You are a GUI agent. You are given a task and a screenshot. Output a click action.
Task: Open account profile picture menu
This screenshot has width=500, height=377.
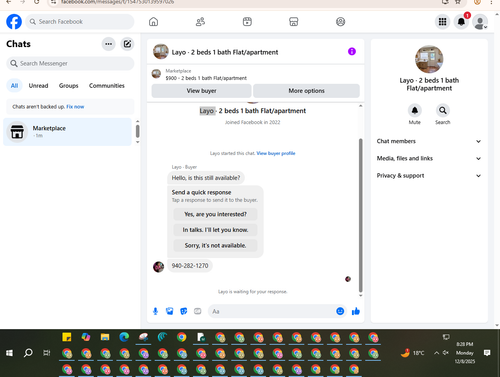click(x=480, y=22)
